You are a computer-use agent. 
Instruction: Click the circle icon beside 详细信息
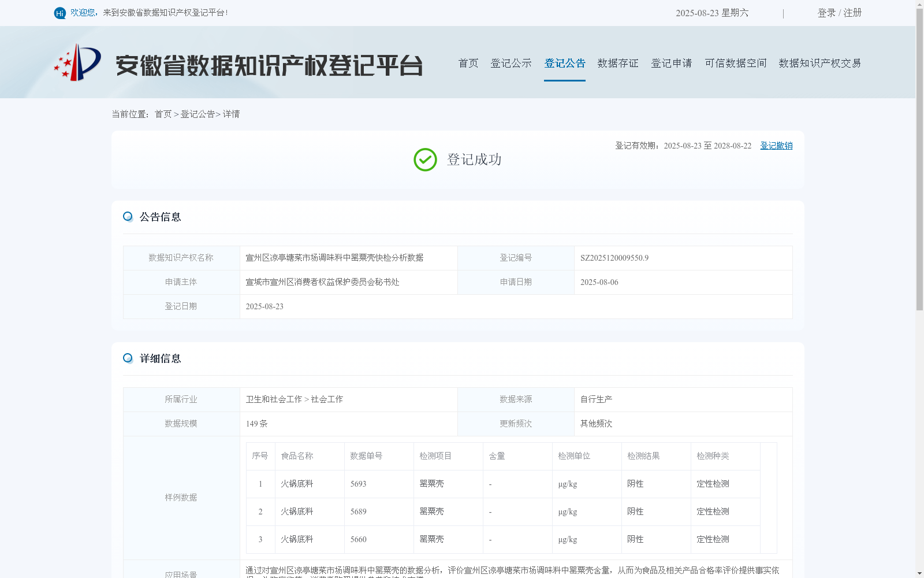pyautogui.click(x=128, y=358)
